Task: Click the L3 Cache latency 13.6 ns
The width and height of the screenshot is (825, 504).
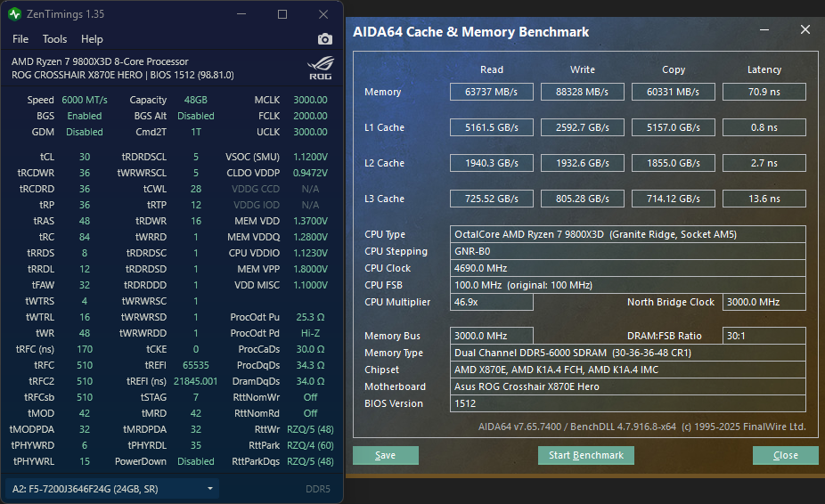Action: [764, 199]
